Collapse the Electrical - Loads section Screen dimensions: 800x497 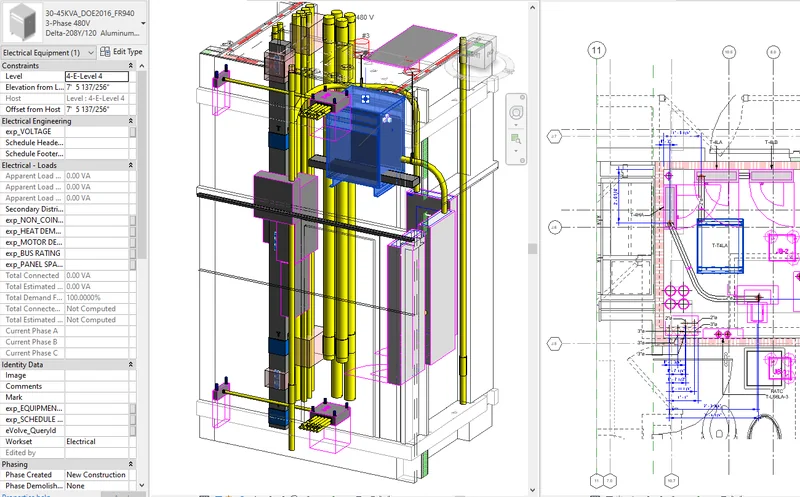[x=131, y=165]
